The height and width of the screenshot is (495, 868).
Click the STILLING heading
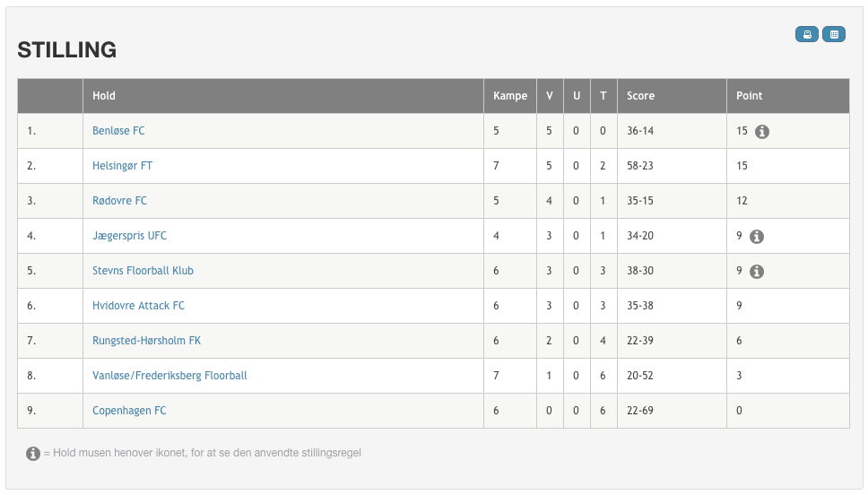67,50
